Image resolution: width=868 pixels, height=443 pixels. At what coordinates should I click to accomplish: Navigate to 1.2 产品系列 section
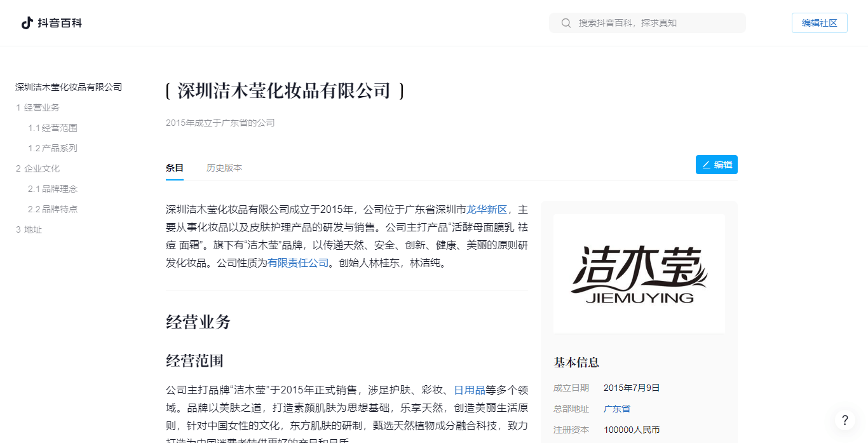pyautogui.click(x=53, y=148)
